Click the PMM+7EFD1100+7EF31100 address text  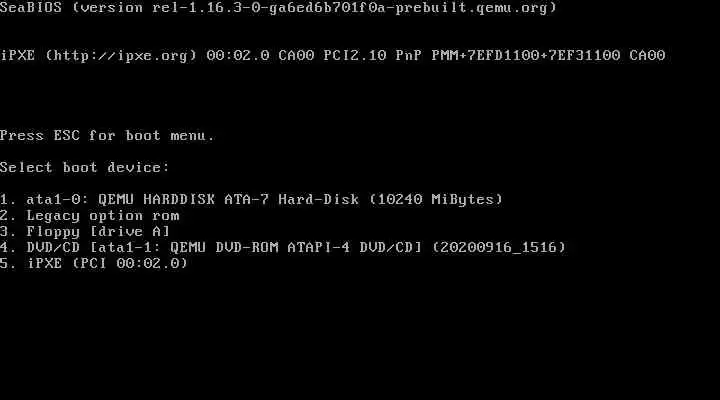click(x=526, y=56)
